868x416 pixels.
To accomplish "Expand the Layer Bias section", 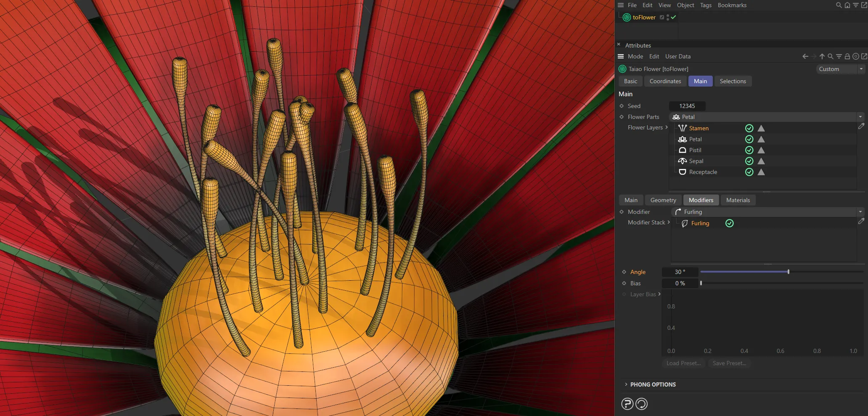I will coord(660,294).
